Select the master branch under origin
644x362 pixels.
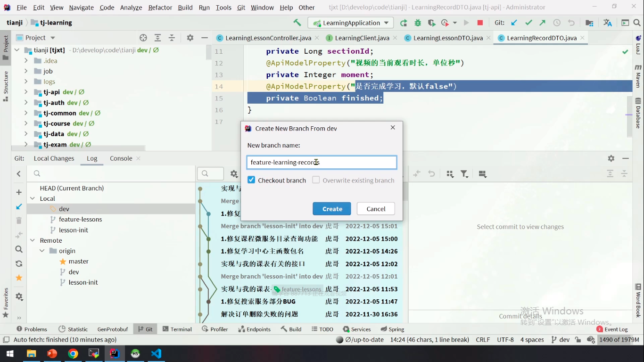point(78,261)
